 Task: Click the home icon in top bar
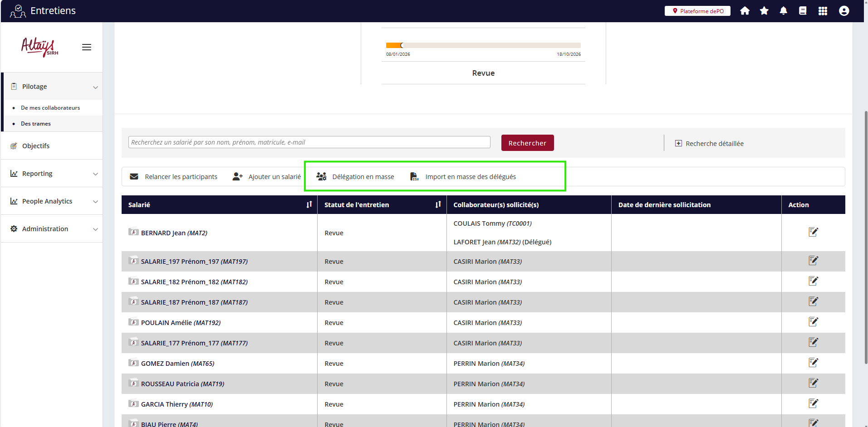click(745, 11)
